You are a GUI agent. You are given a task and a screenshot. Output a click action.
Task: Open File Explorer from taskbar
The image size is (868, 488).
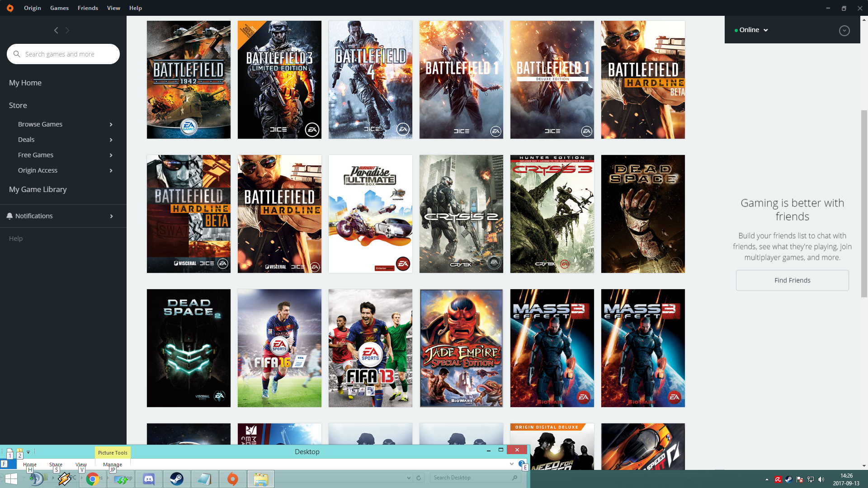(x=261, y=479)
